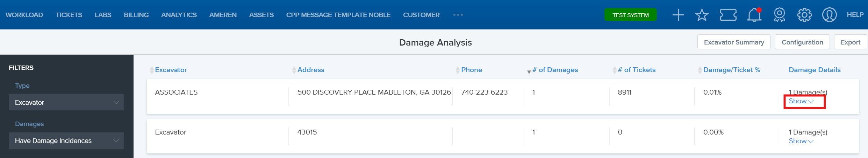The height and width of the screenshot is (158, 868).
Task: Click the Export button
Action: coord(850,42)
